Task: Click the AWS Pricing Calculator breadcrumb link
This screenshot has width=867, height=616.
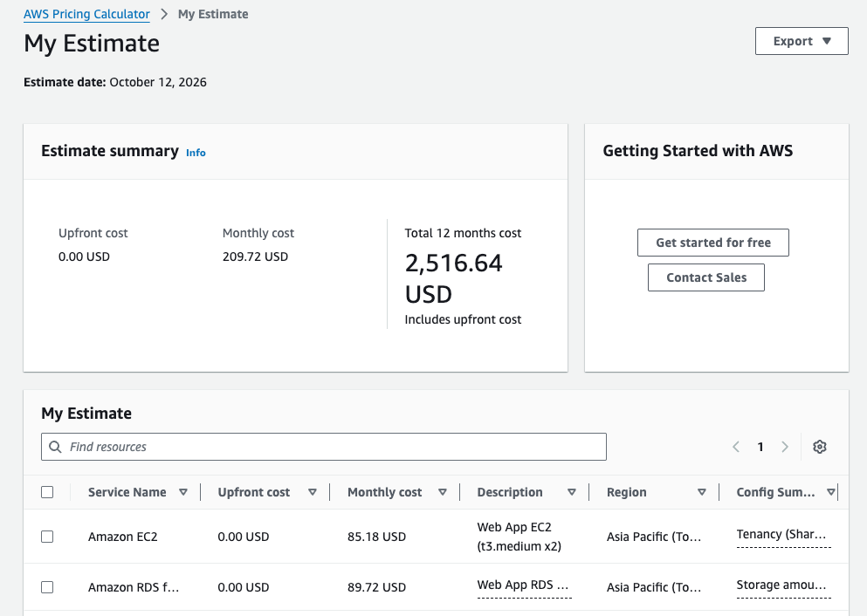Action: pyautogui.click(x=86, y=14)
